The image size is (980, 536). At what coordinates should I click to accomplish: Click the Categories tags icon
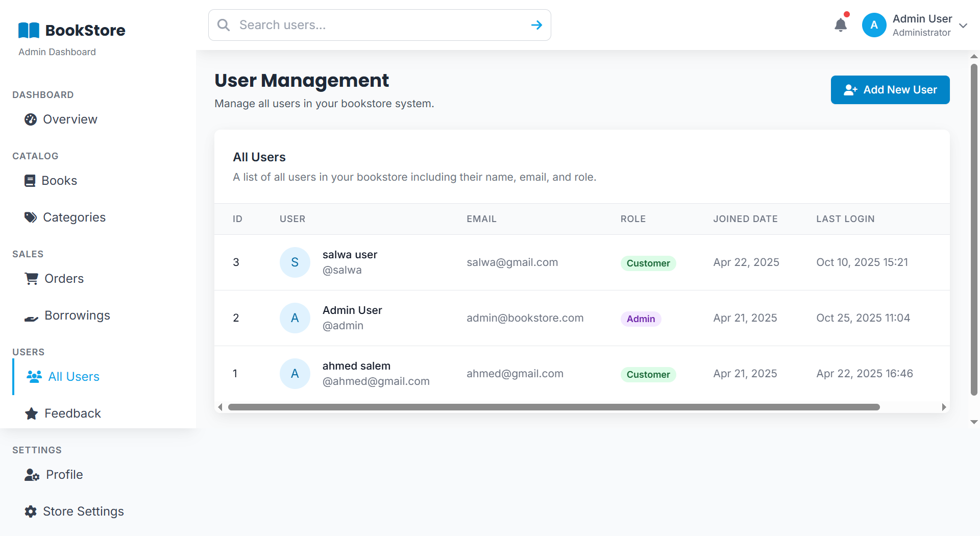31,217
